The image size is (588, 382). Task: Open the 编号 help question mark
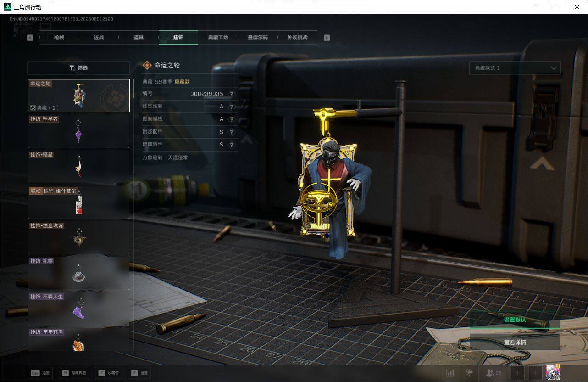(x=232, y=94)
